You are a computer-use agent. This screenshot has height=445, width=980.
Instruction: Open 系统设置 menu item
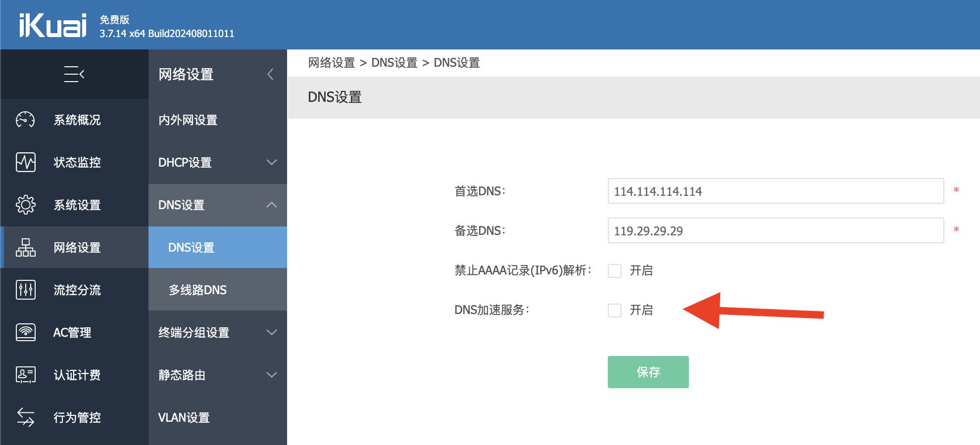(77, 205)
